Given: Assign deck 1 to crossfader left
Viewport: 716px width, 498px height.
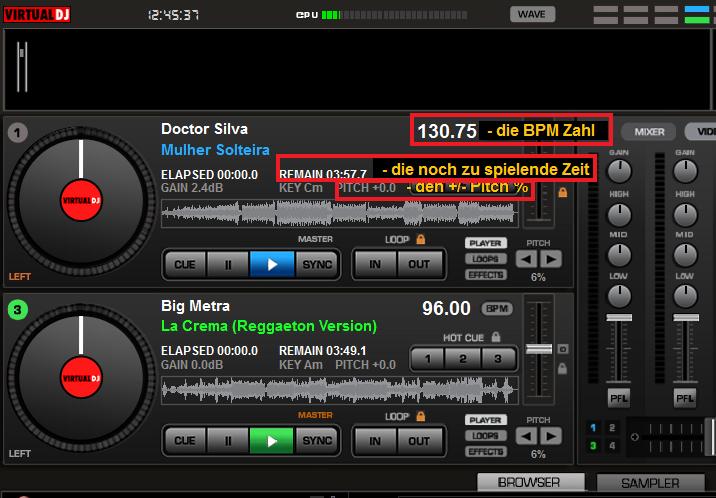Looking at the screenshot, I should pyautogui.click(x=593, y=428).
